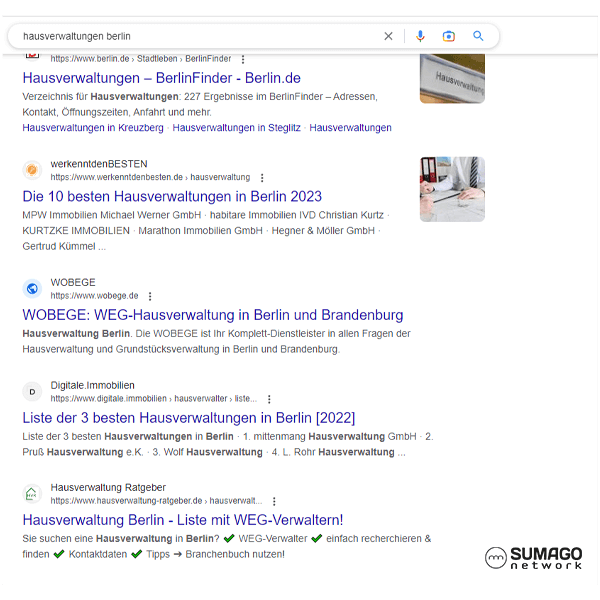Screen dimensions: 600x600
Task: Open the options dots next to the digitale.immobilien URL
Action: tap(269, 399)
